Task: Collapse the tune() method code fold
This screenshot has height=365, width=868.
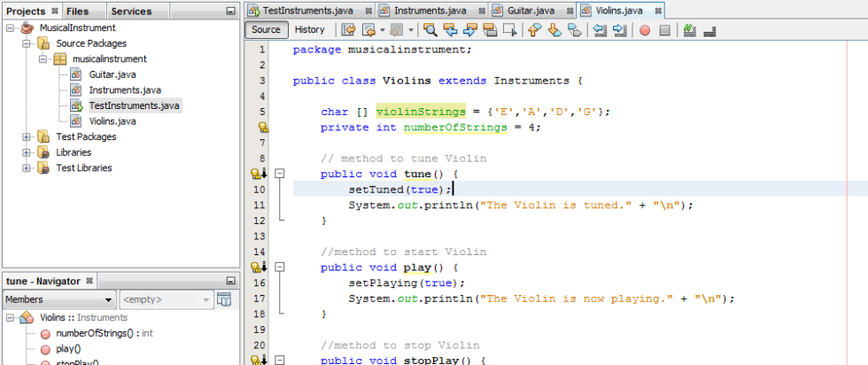Action: [280, 174]
